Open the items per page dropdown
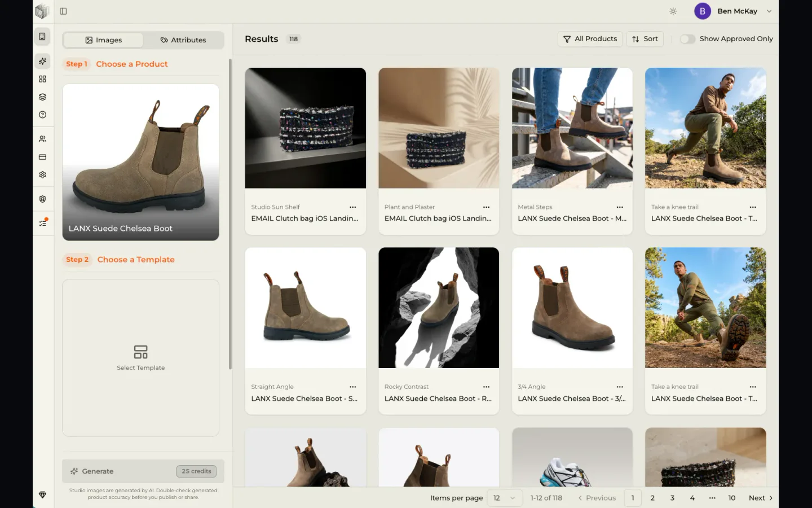Image resolution: width=812 pixels, height=508 pixels. [505, 498]
